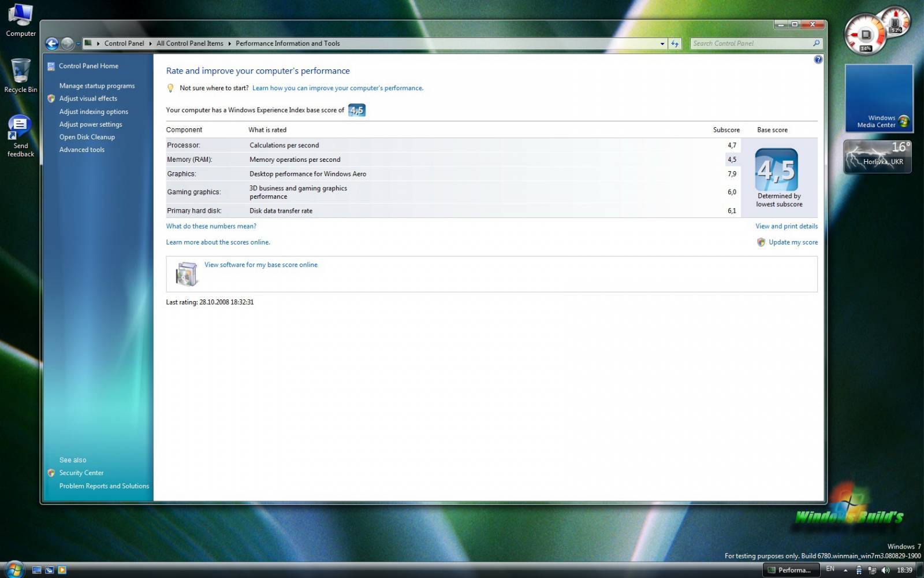Click View and print details
This screenshot has height=578, width=924.
[x=787, y=226]
